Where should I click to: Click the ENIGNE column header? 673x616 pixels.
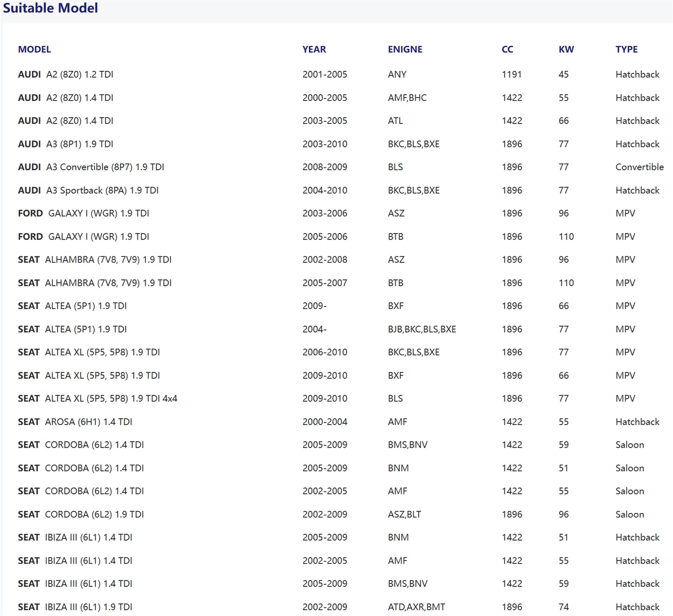click(405, 49)
